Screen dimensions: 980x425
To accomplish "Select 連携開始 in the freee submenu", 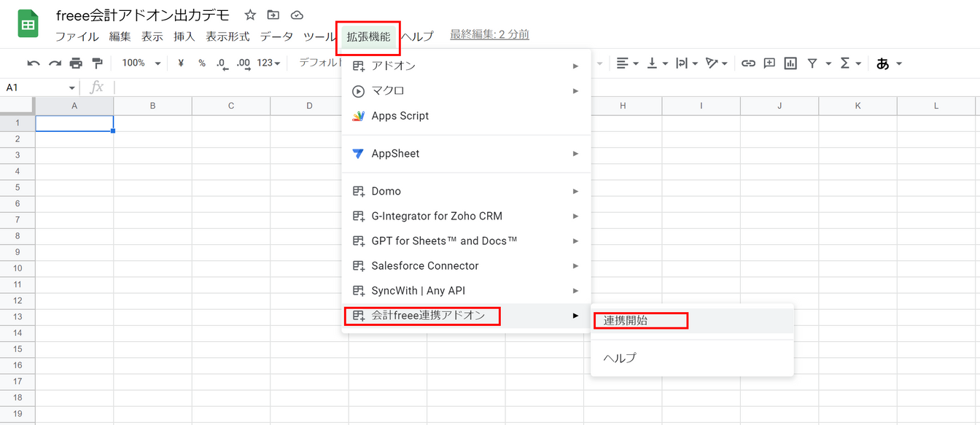I will click(692, 320).
